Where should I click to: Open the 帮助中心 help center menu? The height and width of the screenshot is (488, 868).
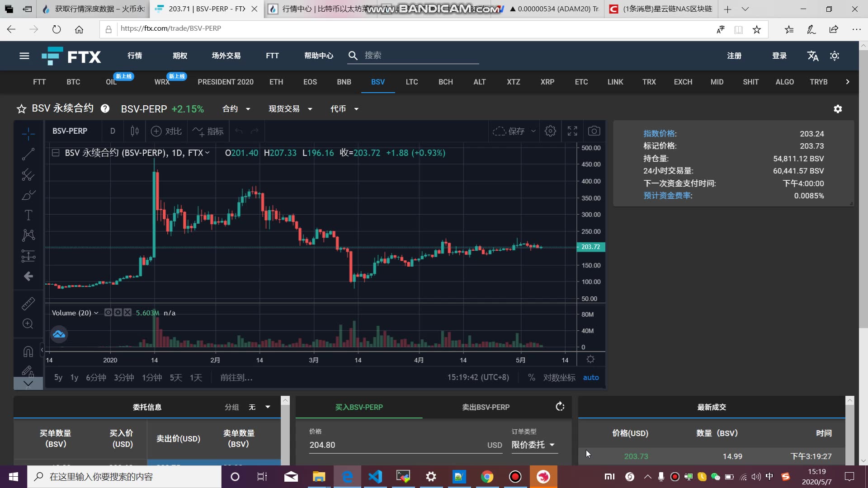click(x=319, y=56)
